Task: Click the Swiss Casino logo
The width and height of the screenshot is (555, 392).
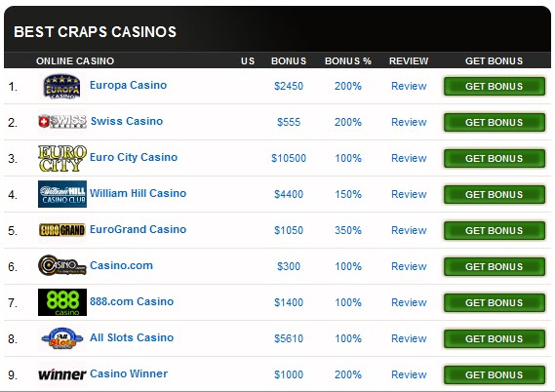Action: 62,121
